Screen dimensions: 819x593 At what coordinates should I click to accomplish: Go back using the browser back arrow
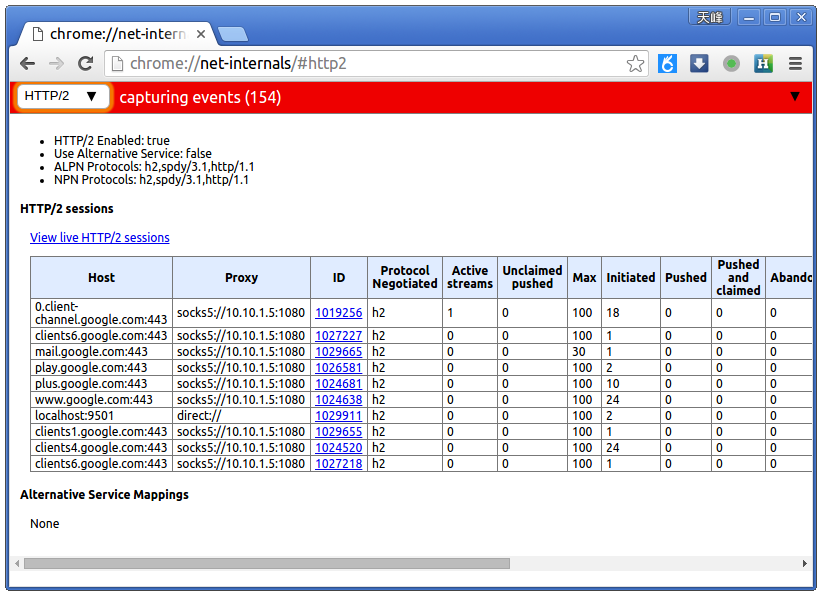coord(27,64)
